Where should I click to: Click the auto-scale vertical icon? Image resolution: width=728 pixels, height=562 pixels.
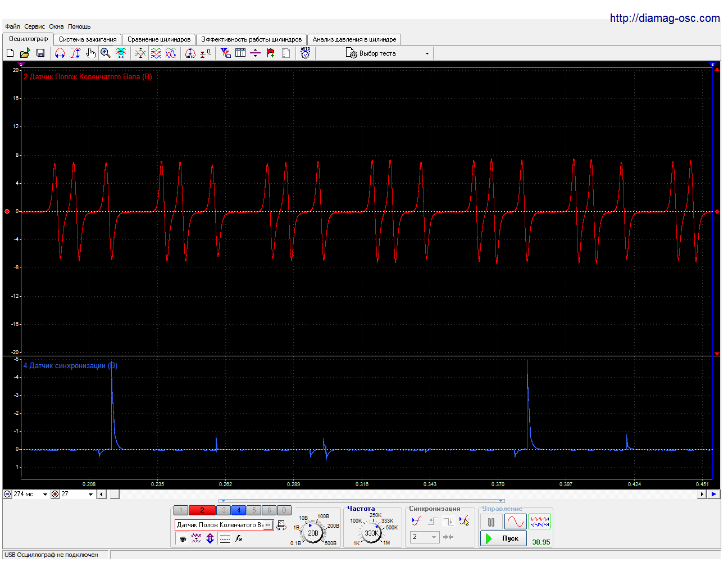click(190, 53)
